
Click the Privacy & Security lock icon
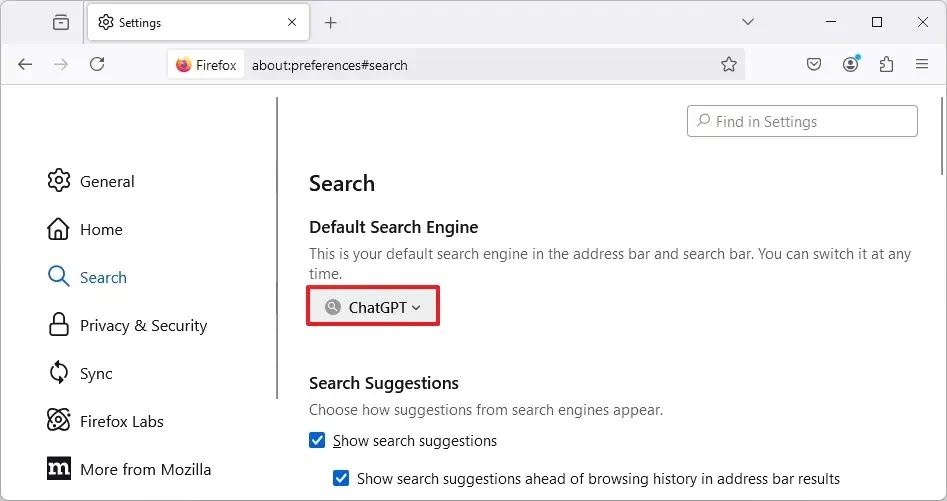tap(59, 325)
